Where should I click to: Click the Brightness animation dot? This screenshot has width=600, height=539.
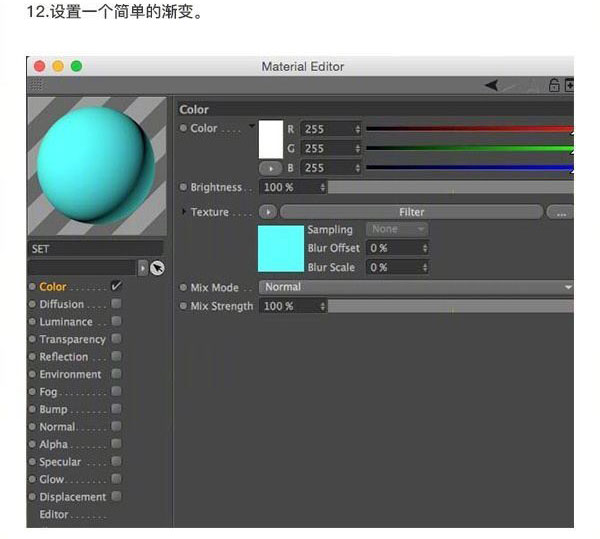pyautogui.click(x=183, y=187)
